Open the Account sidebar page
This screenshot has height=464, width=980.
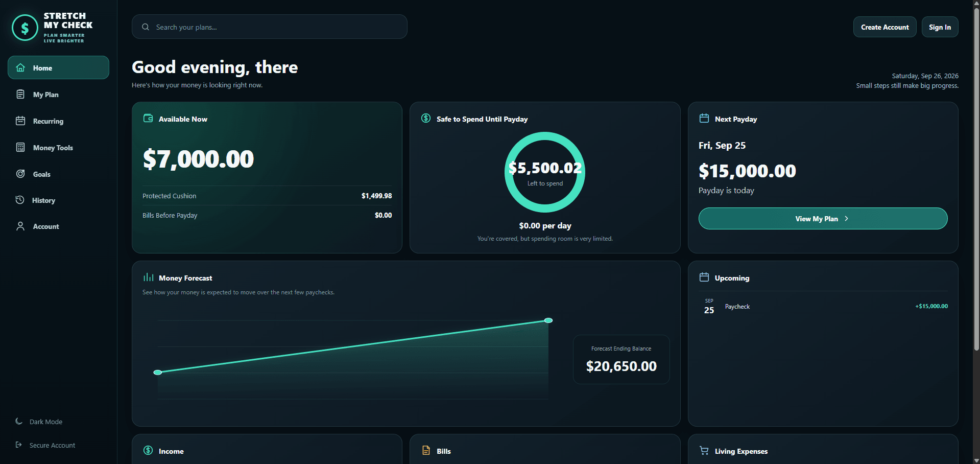58,226
